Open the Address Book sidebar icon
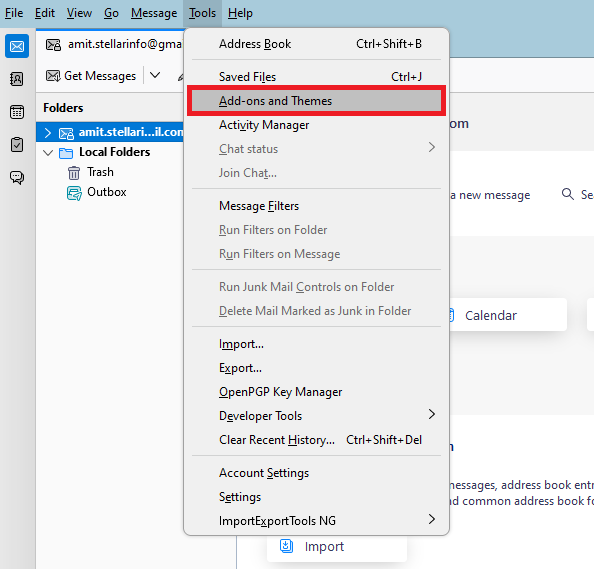Screen dimensions: 594x569 pos(17,79)
